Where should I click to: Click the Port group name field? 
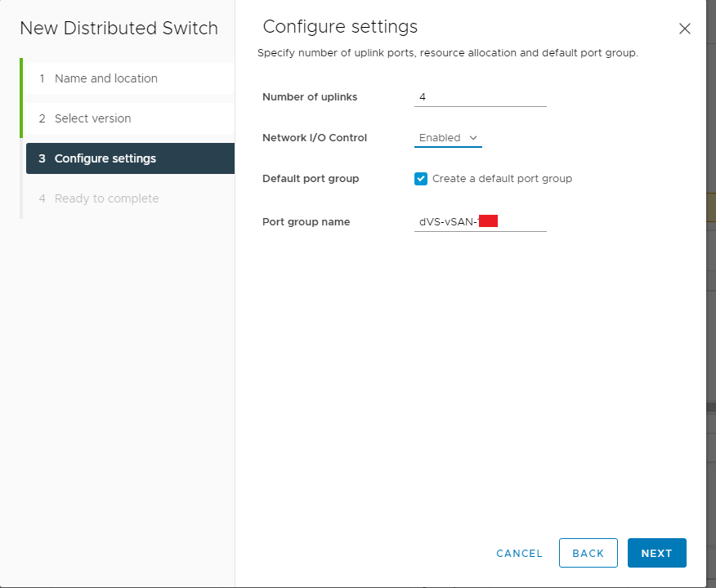(481, 222)
